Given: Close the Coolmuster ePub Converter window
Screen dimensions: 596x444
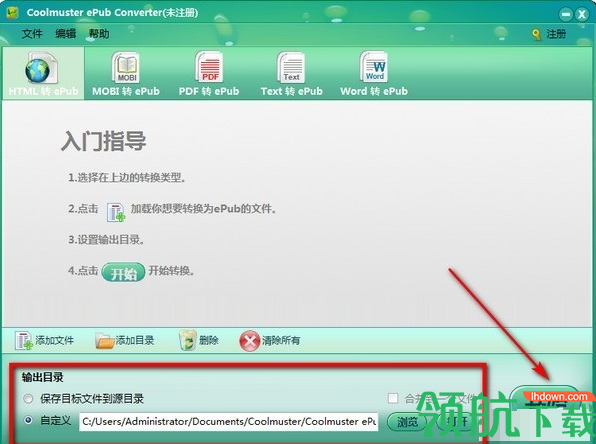Looking at the screenshot, I should point(582,14).
